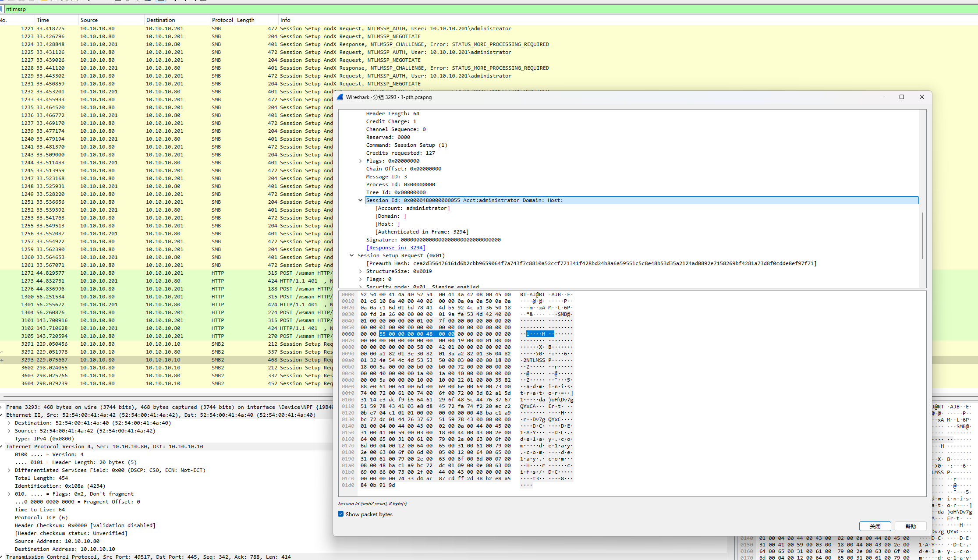This screenshot has height=560, width=978.
Task: Click the 帮助 (Help) button
Action: tap(910, 526)
